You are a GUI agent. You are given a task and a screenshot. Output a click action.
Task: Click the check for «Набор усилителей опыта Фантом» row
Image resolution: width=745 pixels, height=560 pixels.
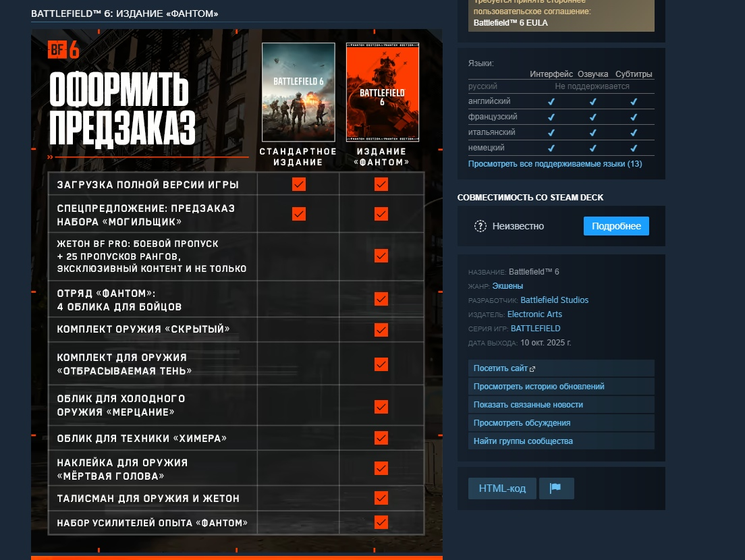(x=381, y=522)
